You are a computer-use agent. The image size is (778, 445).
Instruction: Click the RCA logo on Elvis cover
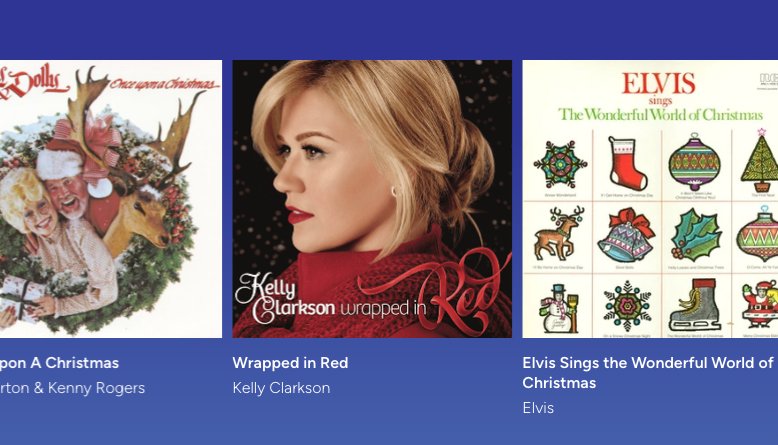769,78
